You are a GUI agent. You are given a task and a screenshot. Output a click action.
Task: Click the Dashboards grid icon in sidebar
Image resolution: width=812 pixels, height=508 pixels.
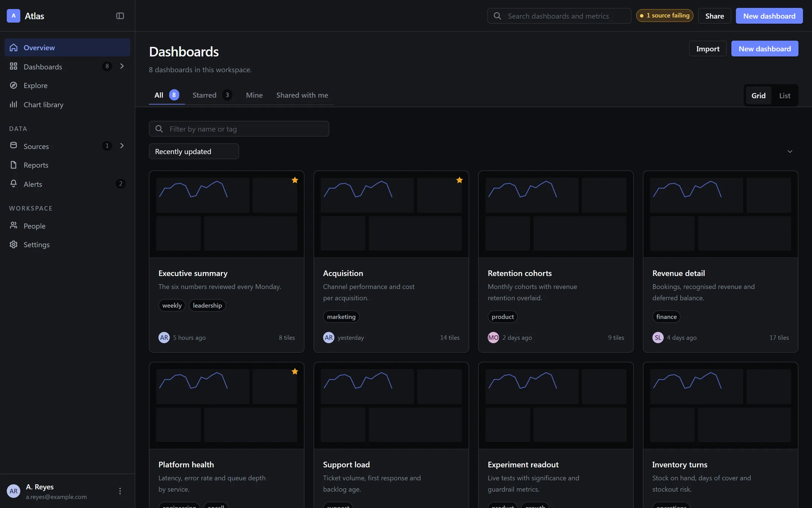14,67
